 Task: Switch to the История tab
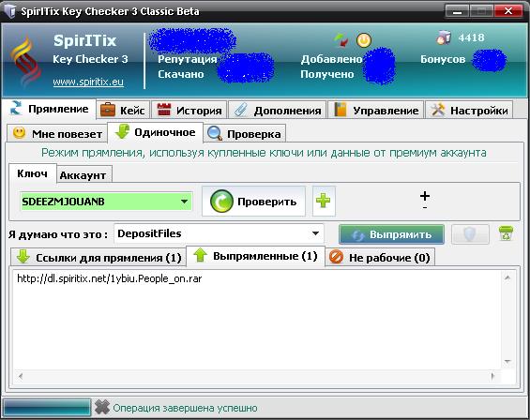point(189,110)
